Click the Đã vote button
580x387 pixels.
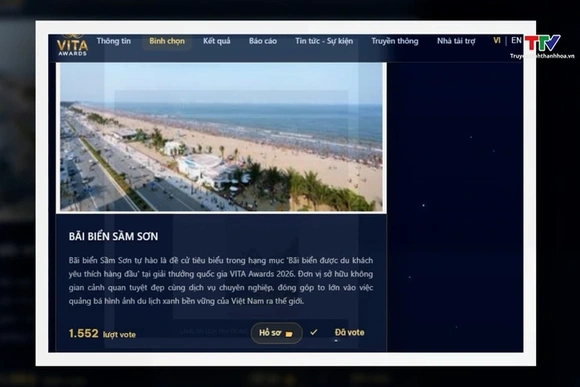click(349, 333)
